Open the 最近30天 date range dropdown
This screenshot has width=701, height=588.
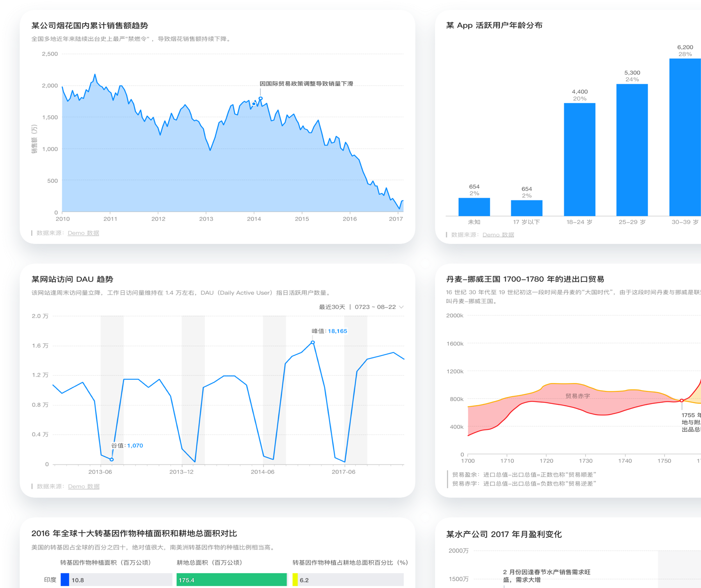click(x=361, y=307)
